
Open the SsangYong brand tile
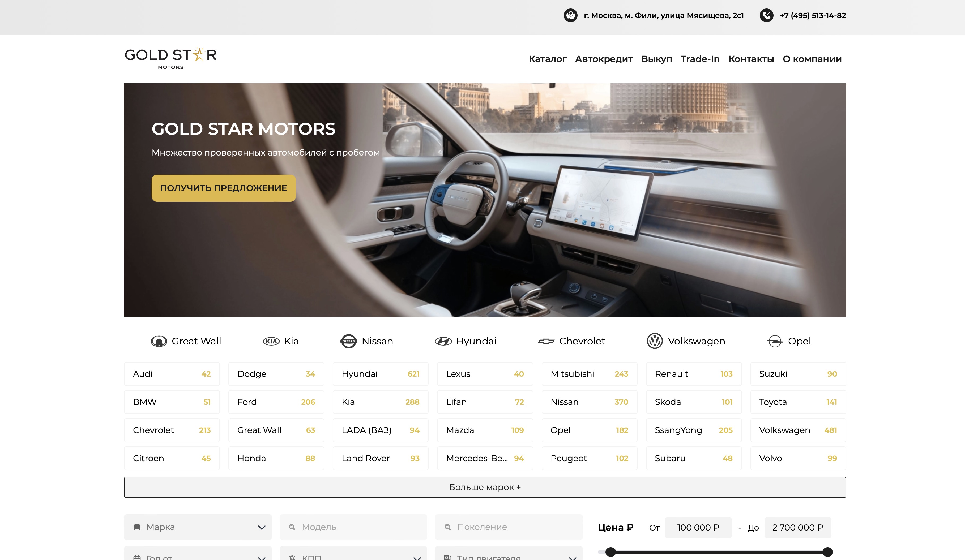(x=694, y=430)
